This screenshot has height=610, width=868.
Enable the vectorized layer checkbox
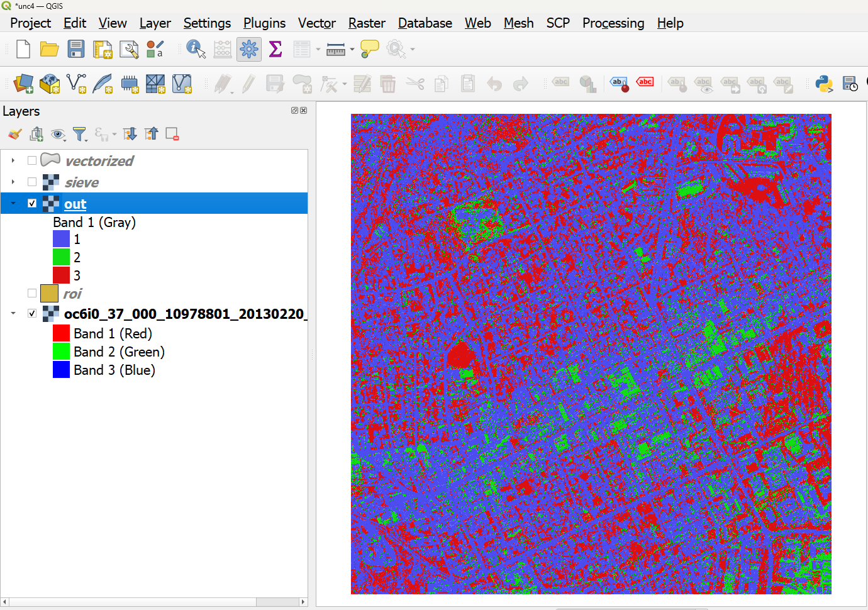[x=32, y=160]
